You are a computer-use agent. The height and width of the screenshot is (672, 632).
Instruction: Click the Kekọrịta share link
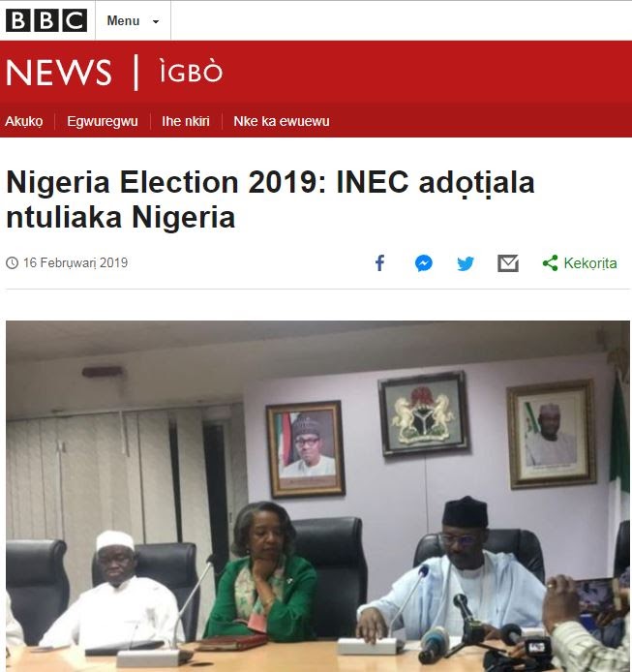[x=590, y=263]
